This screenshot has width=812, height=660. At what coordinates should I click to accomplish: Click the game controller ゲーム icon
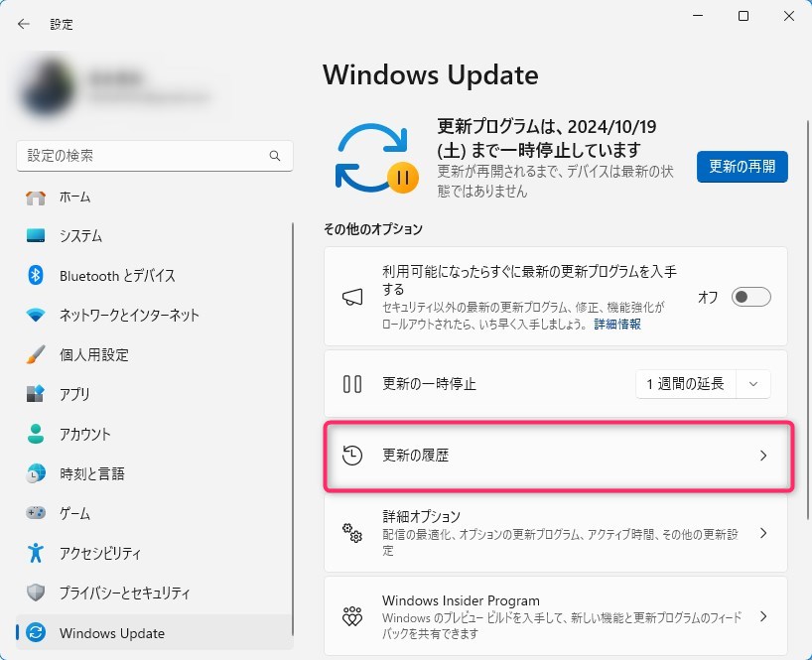tap(36, 514)
